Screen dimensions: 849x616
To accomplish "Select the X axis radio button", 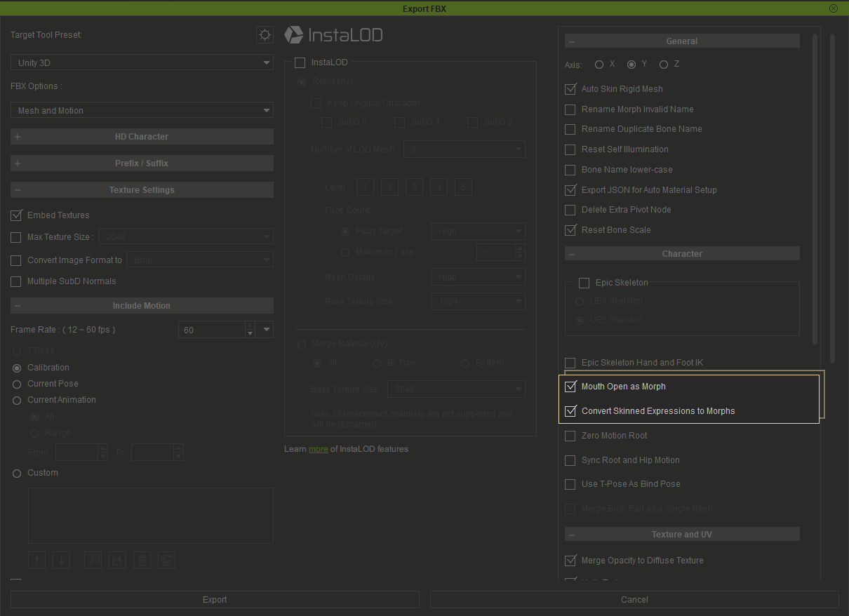I will tap(599, 65).
